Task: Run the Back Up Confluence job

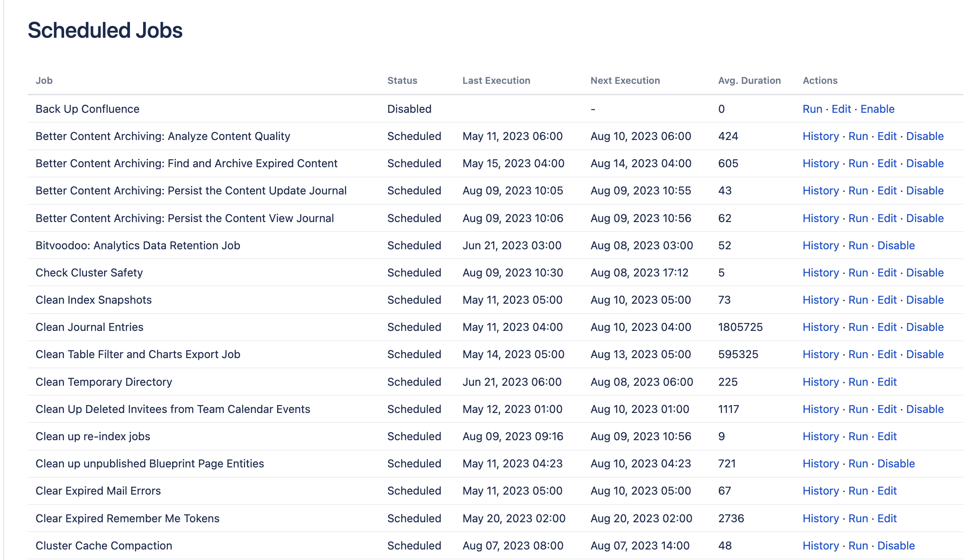Action: point(812,109)
